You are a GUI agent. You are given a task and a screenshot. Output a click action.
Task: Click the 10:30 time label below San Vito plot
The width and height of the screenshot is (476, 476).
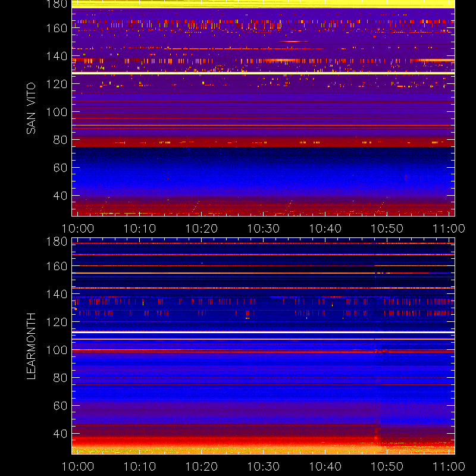[x=264, y=228]
